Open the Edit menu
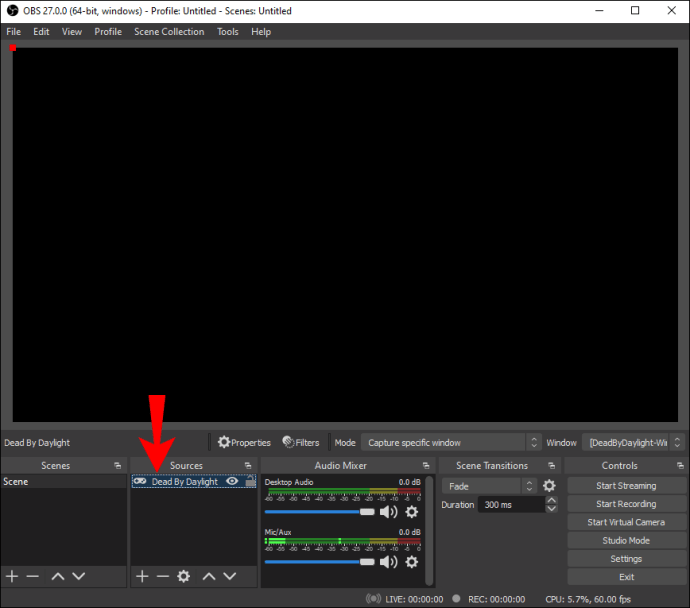This screenshot has width=690, height=608. (41, 32)
